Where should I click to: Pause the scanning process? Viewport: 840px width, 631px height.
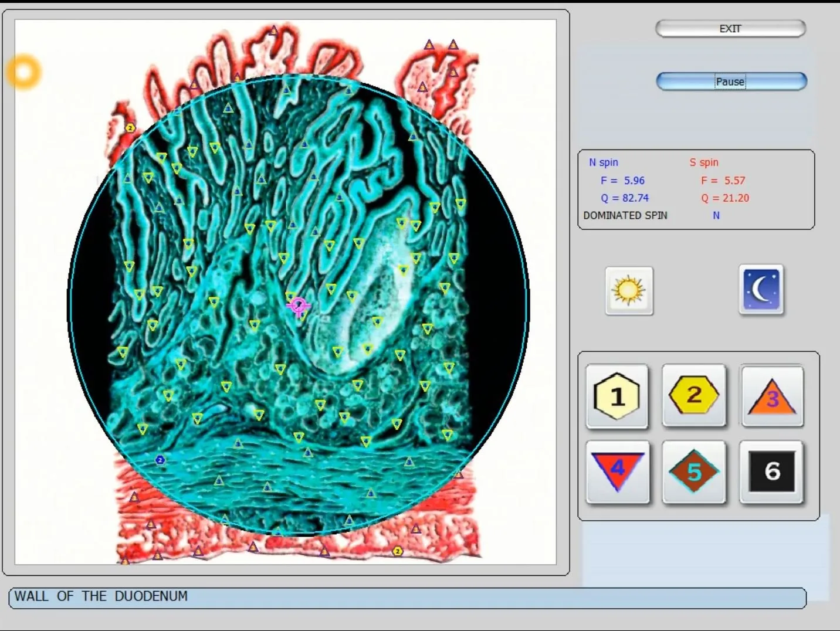[731, 82]
